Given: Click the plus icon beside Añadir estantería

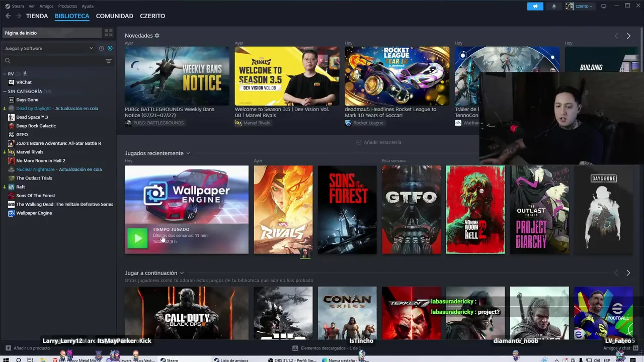Looking at the screenshot, I should [x=358, y=142].
